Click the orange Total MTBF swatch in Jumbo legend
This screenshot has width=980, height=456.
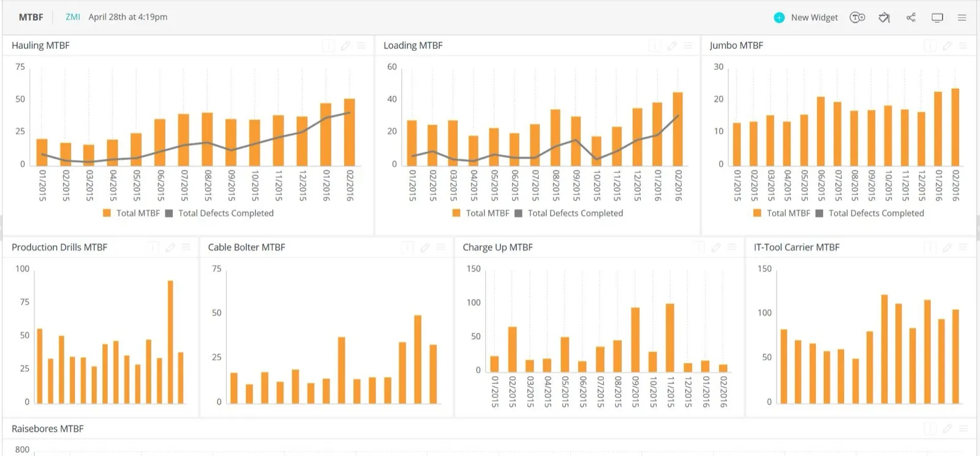click(757, 213)
